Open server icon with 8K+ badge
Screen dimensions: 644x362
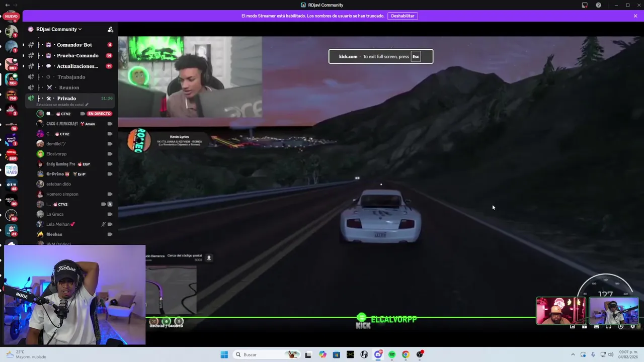pos(11,63)
